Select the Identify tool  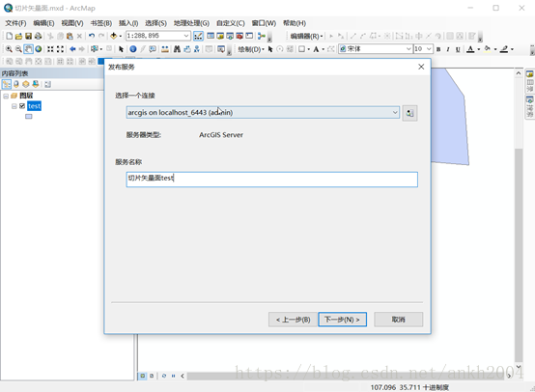click(133, 49)
